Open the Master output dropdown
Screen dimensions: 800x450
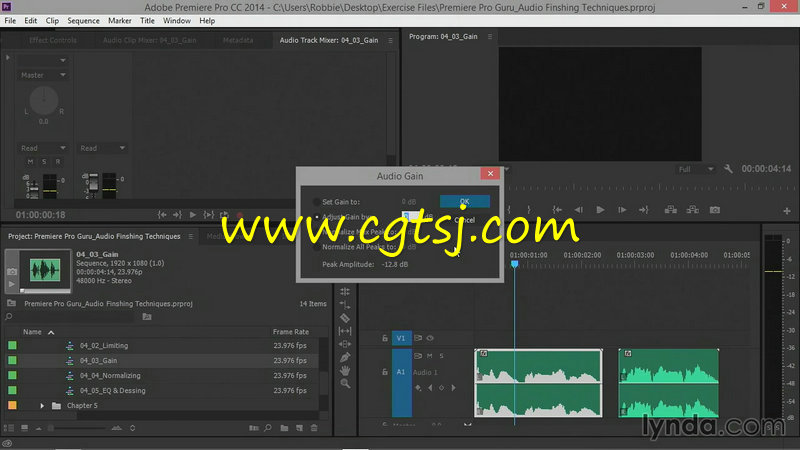(43, 75)
